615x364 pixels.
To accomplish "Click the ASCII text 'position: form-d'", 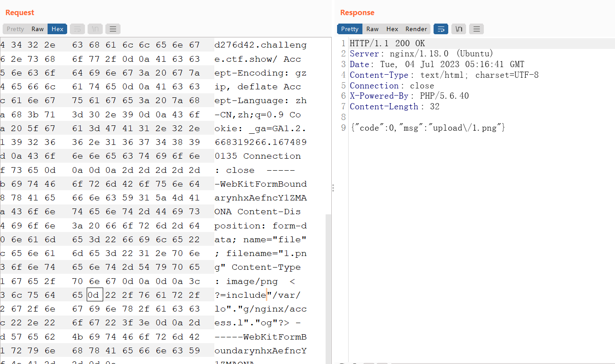I will [x=261, y=226].
